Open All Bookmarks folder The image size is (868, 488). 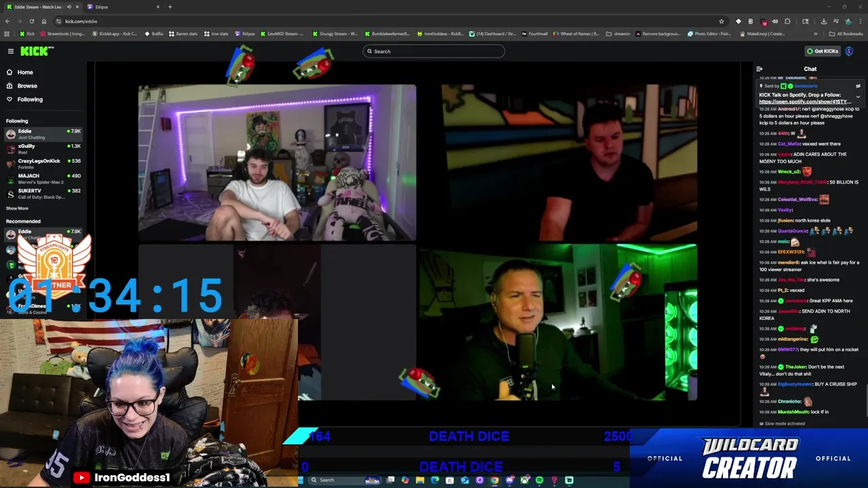click(x=846, y=34)
